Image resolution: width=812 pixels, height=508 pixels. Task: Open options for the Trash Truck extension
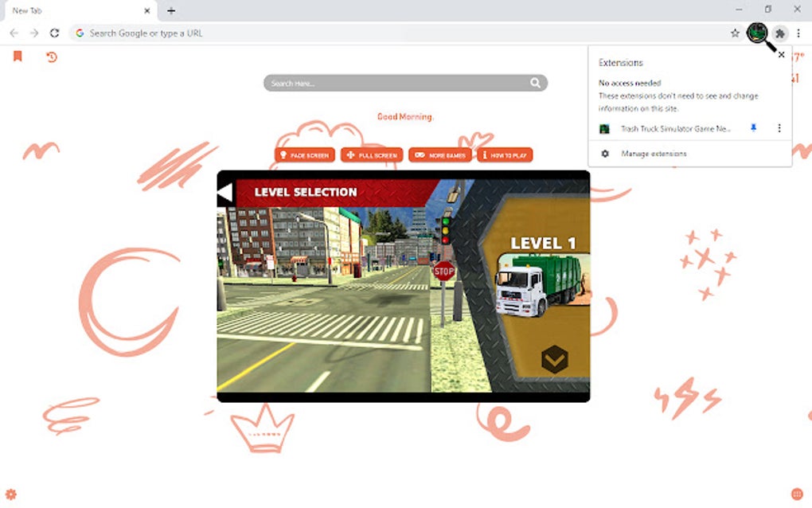coord(779,128)
